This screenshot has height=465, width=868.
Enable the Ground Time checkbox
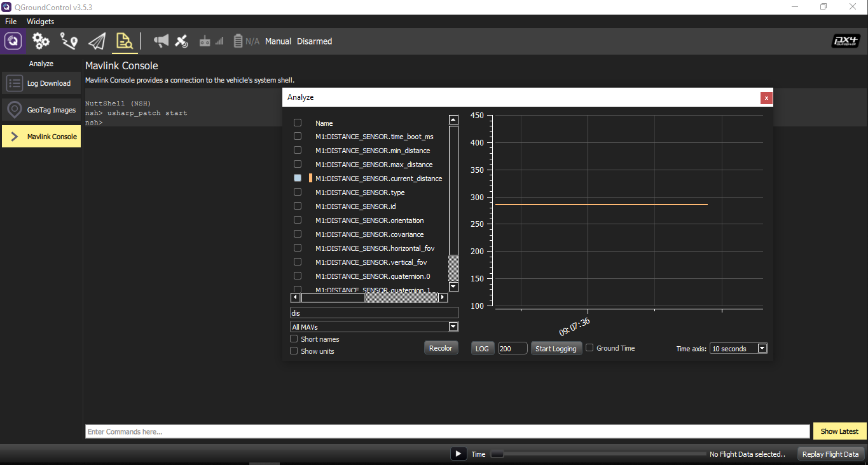click(590, 348)
